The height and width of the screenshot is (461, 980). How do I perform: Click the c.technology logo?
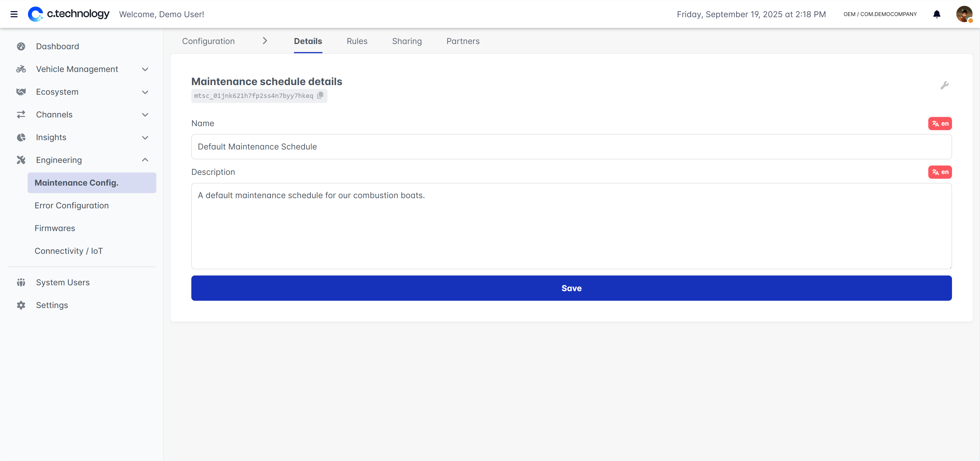click(69, 15)
